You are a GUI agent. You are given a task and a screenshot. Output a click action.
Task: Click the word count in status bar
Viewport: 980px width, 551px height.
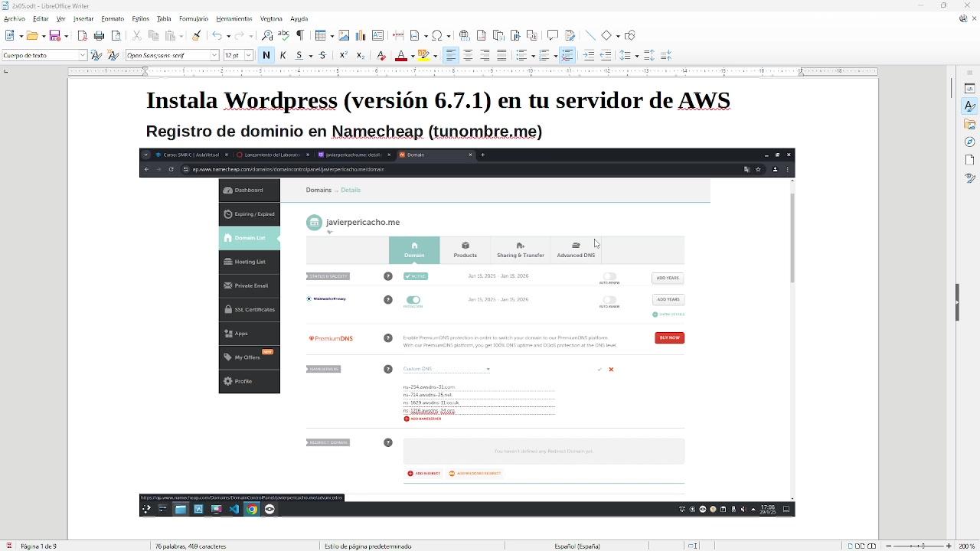(191, 546)
